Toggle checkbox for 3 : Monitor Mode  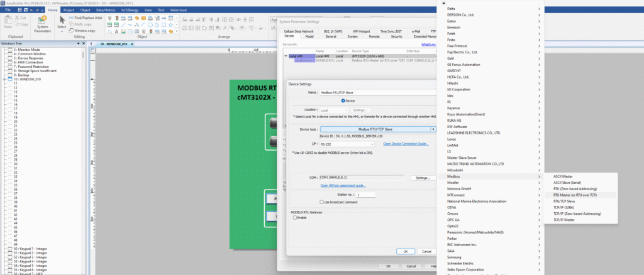click(10, 50)
